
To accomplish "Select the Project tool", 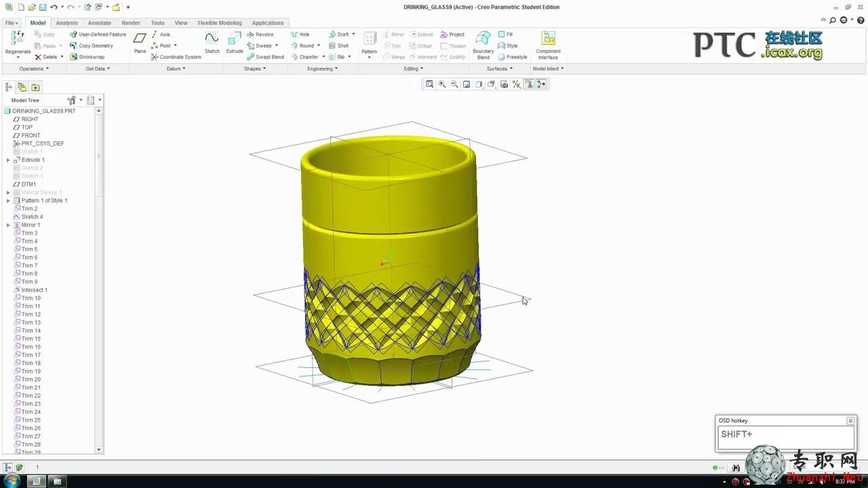I will pyautogui.click(x=452, y=35).
